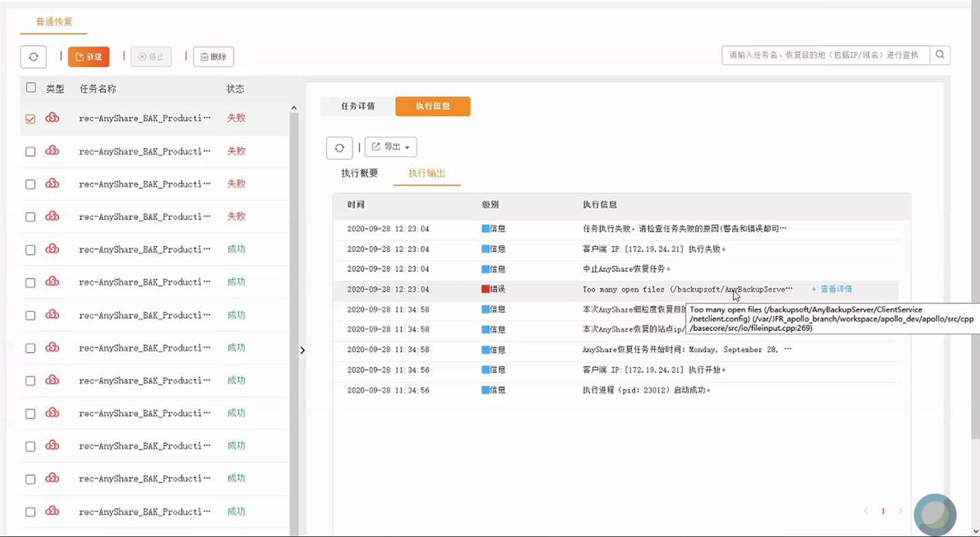Switch to the 普通恢复 tab
This screenshot has width=980, height=537.
pyautogui.click(x=54, y=22)
